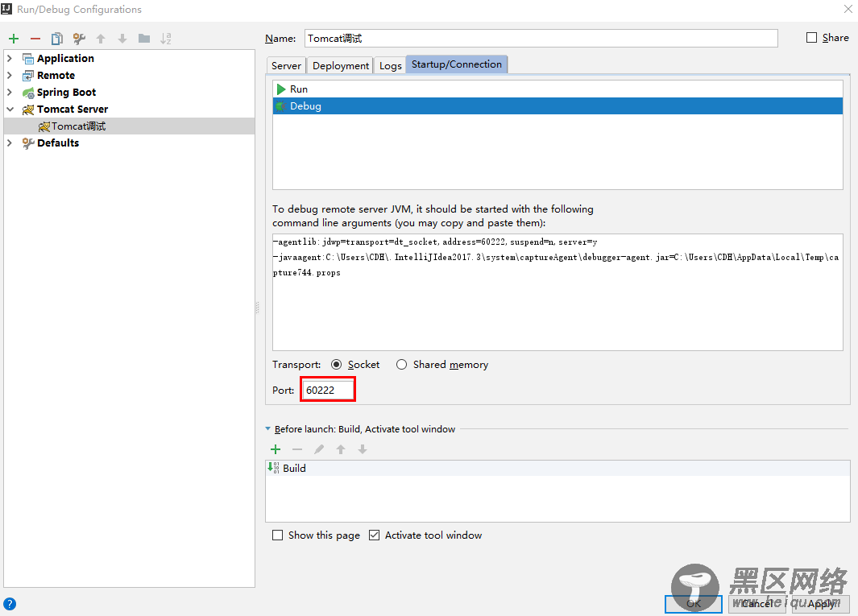The height and width of the screenshot is (616, 858).
Task: Click the Build task icon
Action: click(273, 468)
